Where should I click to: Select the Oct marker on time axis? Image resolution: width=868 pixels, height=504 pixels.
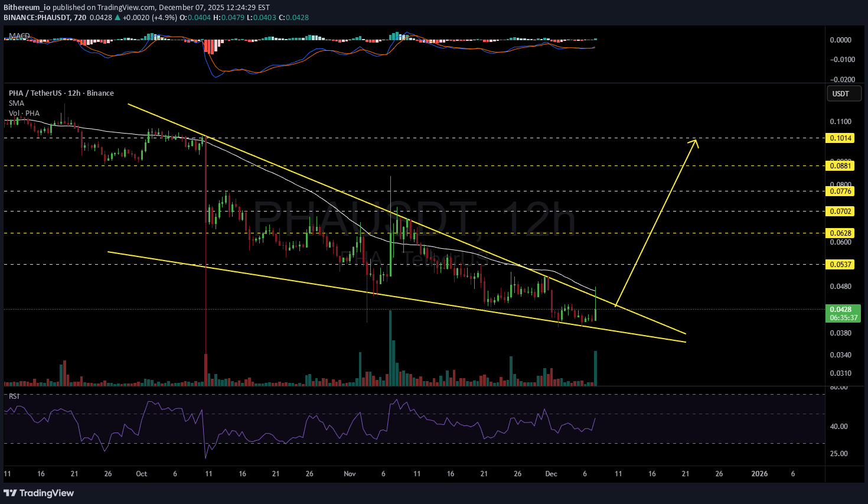(x=141, y=474)
